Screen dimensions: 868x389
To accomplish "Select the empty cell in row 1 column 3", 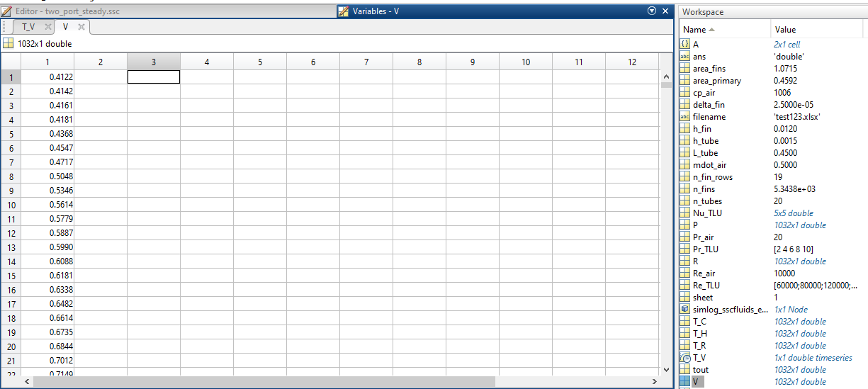I will click(x=154, y=77).
